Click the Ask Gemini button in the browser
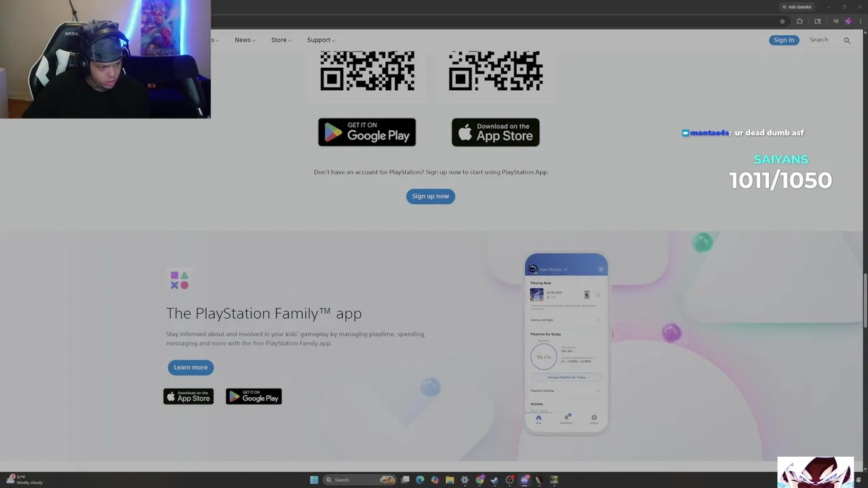The width and height of the screenshot is (868, 488). 796,7
